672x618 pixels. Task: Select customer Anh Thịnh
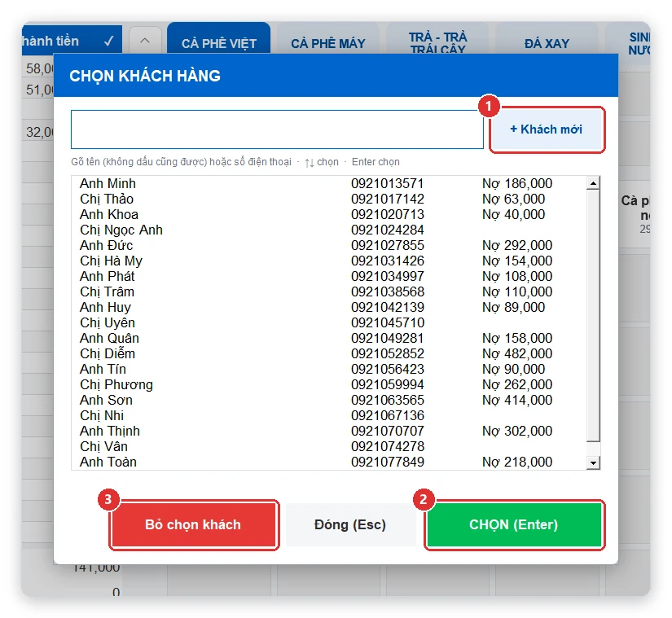pyautogui.click(x=329, y=431)
